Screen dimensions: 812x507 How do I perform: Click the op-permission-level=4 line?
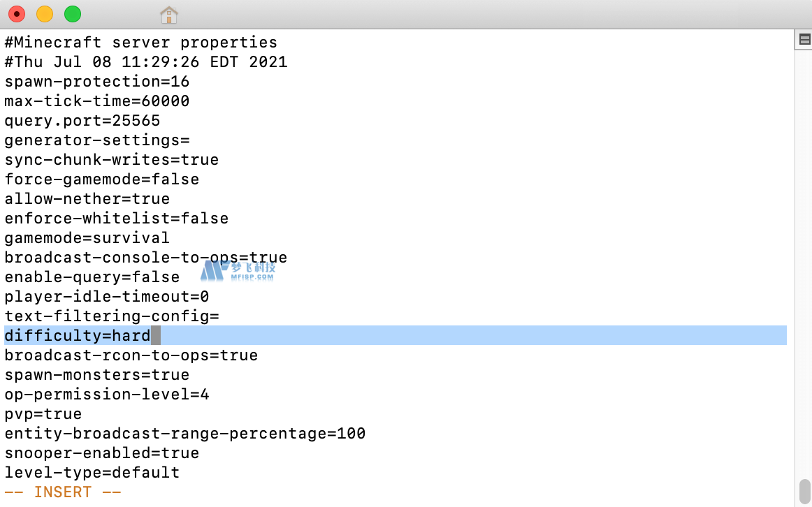tap(107, 395)
